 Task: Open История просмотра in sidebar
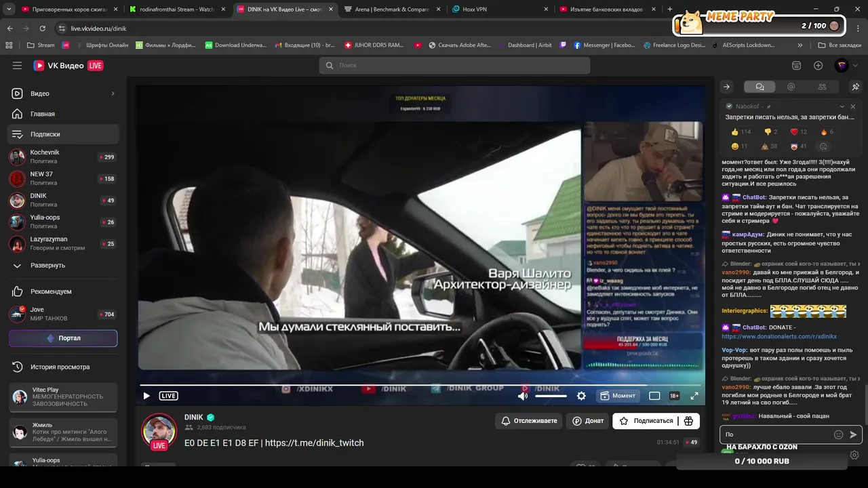click(63, 367)
